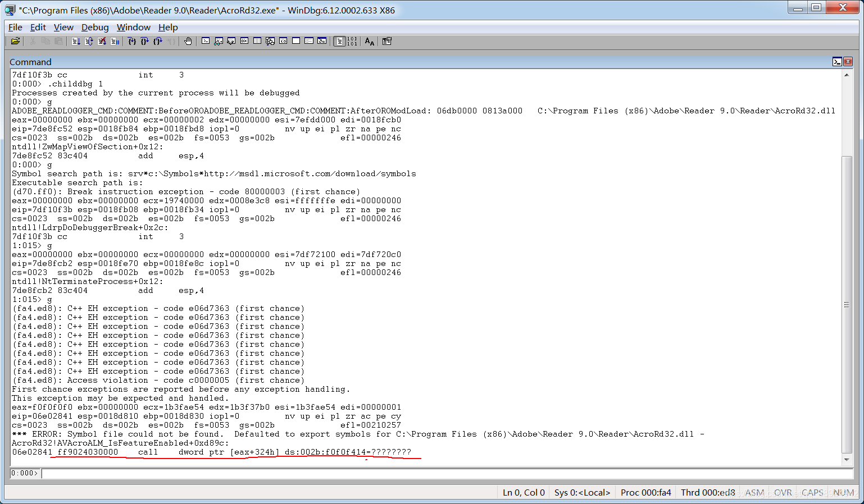Click the Run to Cursor toolbar icon
Screen dimensions: 864x504
coord(171,41)
